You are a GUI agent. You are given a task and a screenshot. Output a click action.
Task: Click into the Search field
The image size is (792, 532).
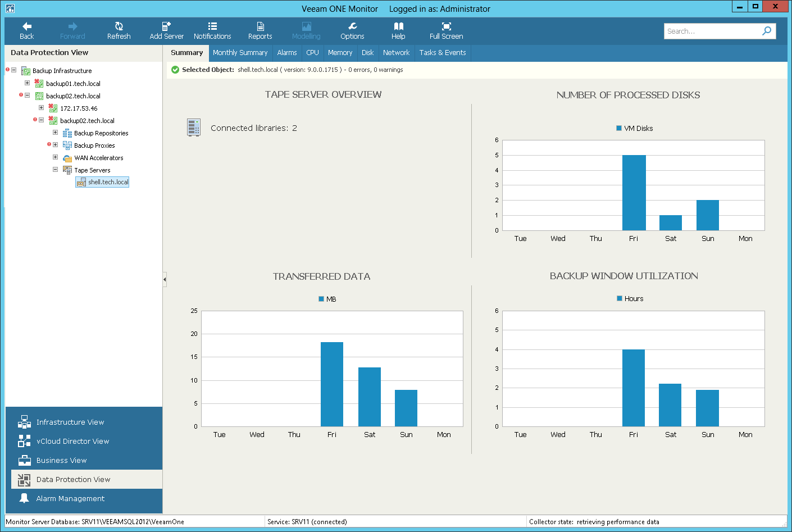click(711, 31)
